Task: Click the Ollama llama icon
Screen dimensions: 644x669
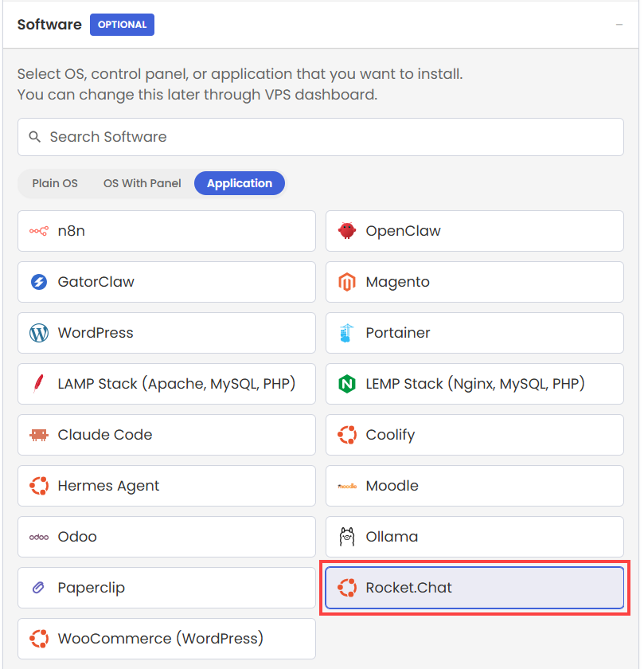Action: pyautogui.click(x=347, y=537)
